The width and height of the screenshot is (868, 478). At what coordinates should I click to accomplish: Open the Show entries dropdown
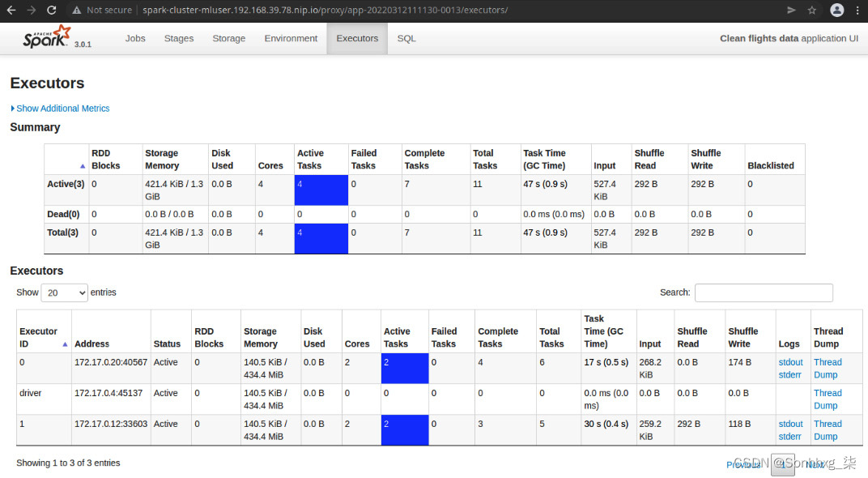pos(64,292)
